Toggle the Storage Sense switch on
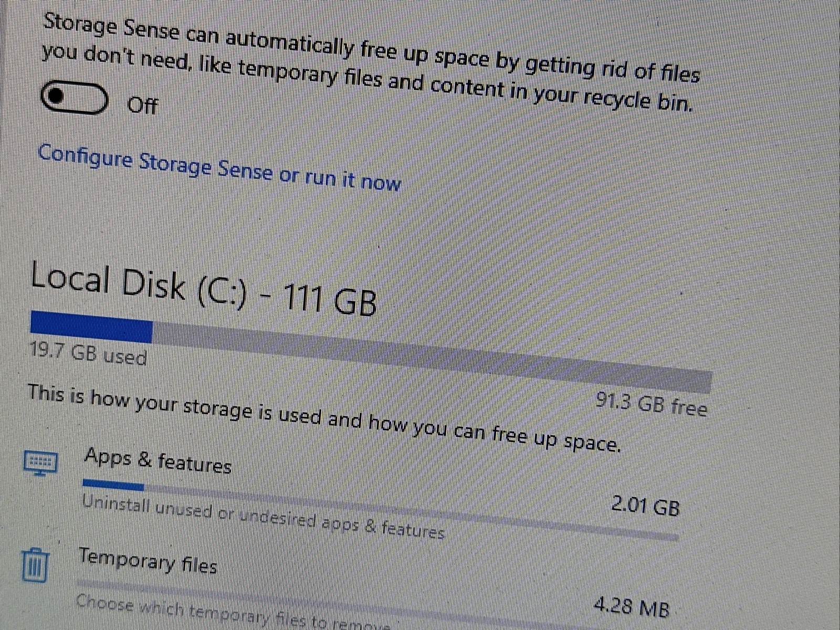Image resolution: width=840 pixels, height=630 pixels. (75, 98)
